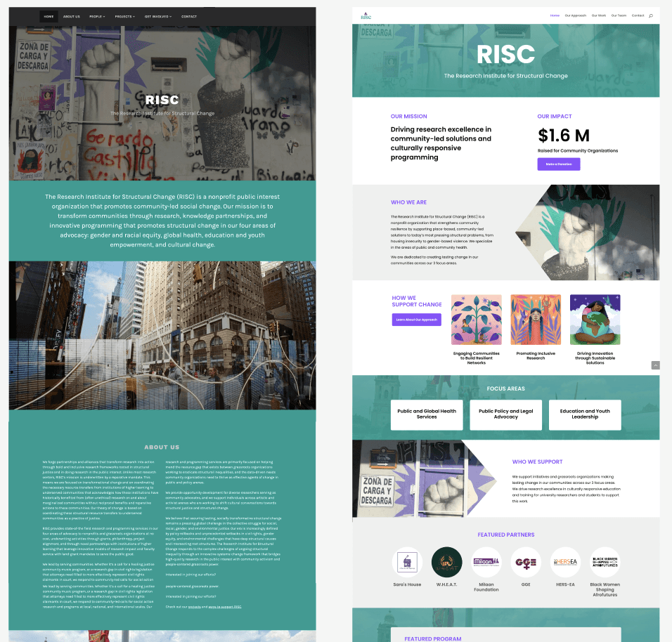Click the Make a Donation button
This screenshot has width=672, height=642.
click(558, 164)
